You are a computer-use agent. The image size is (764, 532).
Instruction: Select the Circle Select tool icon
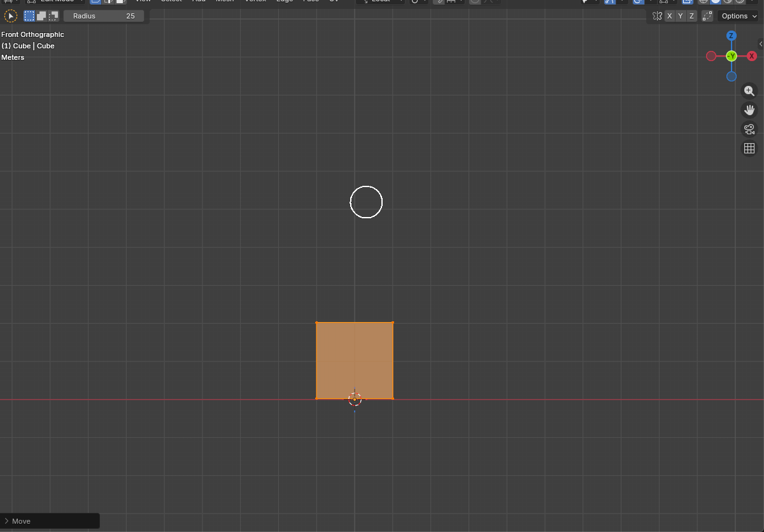tap(11, 16)
